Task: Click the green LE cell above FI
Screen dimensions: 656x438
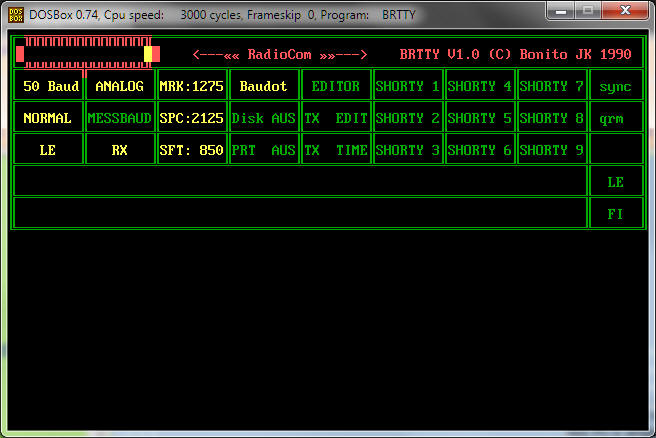Action: tap(616, 182)
